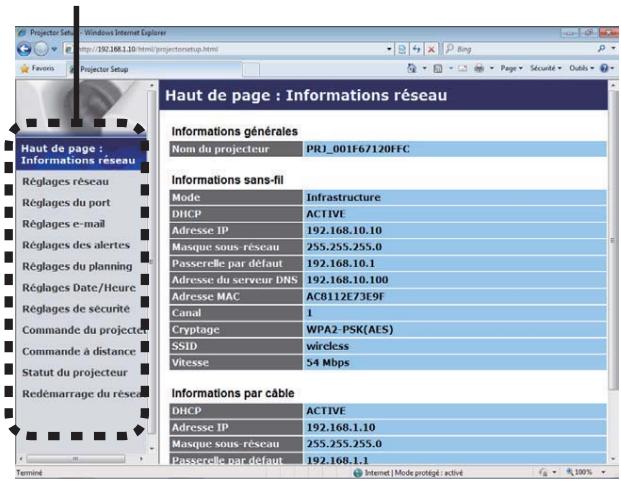Viewport: 621px width, 482px height.
Task: Click MAC address AC8112E73E9F
Action: point(345,297)
